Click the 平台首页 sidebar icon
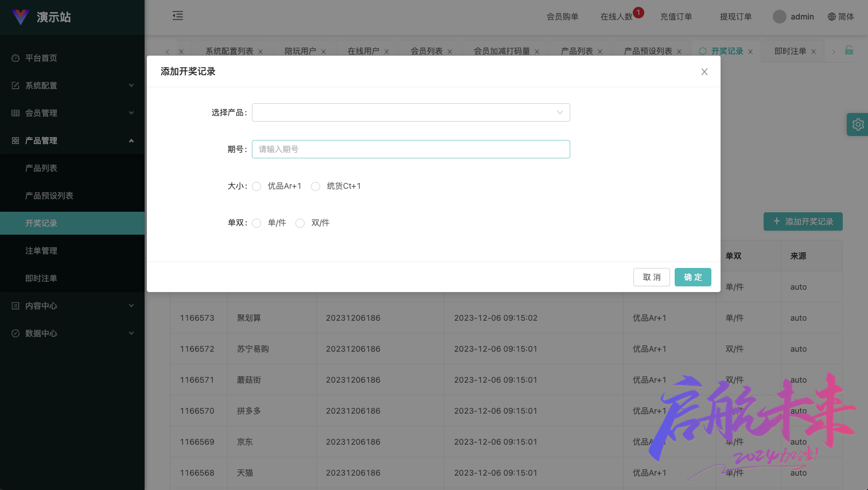 tap(15, 58)
